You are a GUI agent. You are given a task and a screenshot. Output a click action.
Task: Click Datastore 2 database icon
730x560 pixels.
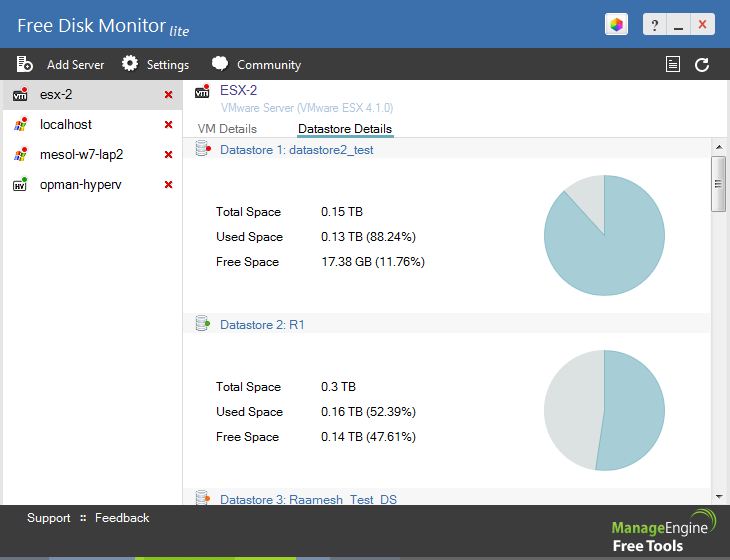tap(203, 323)
